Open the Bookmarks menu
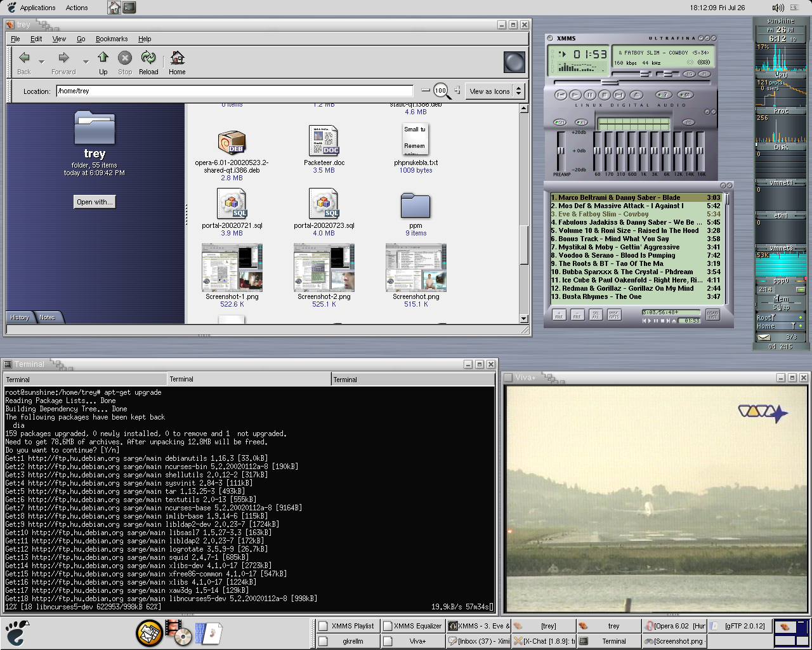This screenshot has height=650, width=812. tap(112, 39)
